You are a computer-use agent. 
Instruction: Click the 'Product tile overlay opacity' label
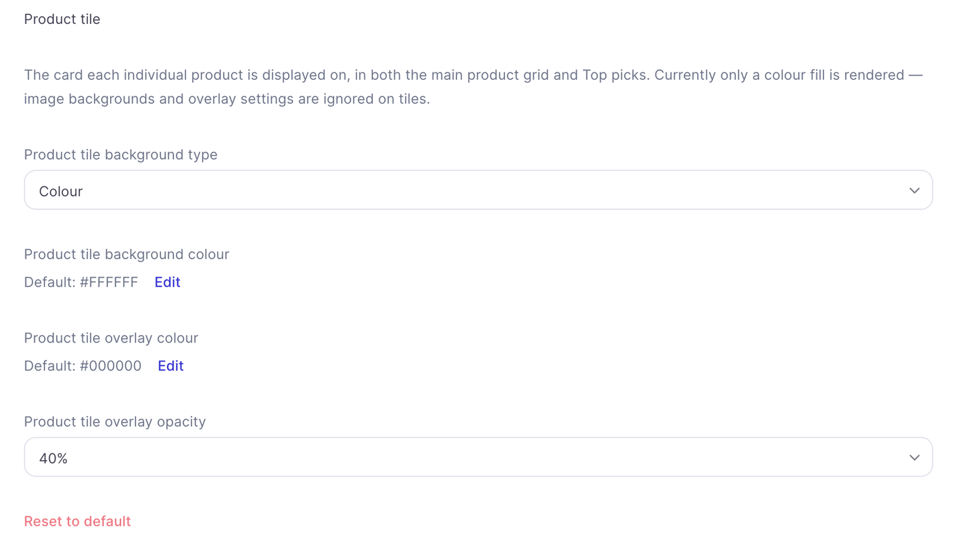115,422
